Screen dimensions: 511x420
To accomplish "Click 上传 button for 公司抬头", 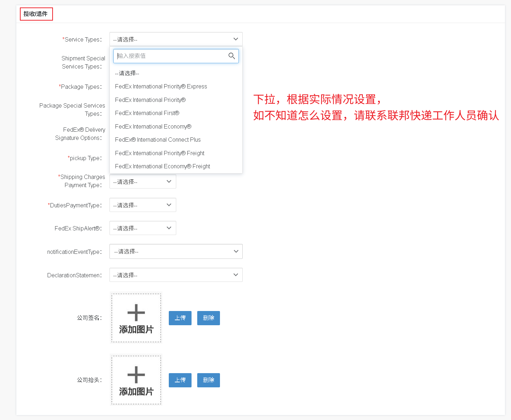I will coord(180,380).
